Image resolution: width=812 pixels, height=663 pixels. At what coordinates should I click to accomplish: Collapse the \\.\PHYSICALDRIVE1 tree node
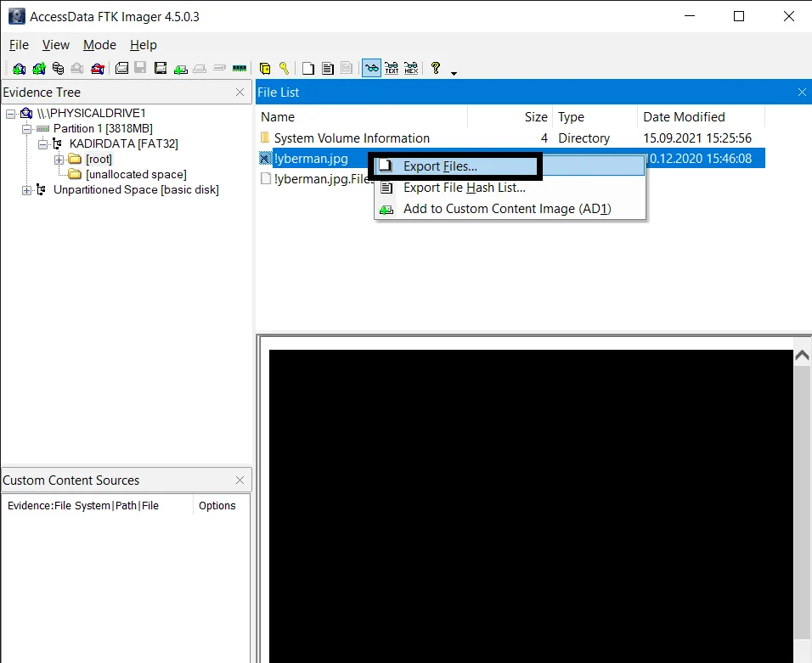pyautogui.click(x=10, y=114)
